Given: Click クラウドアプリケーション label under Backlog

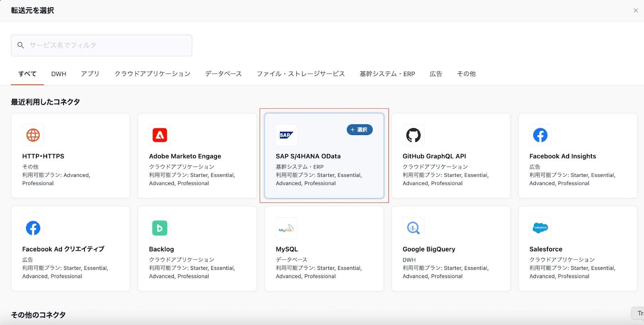Looking at the screenshot, I should tap(182, 260).
